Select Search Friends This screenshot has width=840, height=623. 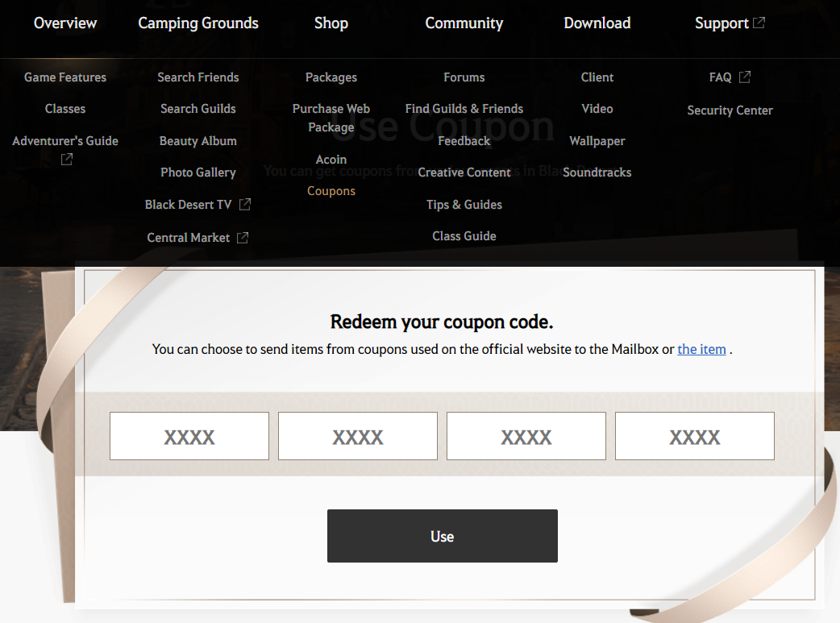point(198,77)
